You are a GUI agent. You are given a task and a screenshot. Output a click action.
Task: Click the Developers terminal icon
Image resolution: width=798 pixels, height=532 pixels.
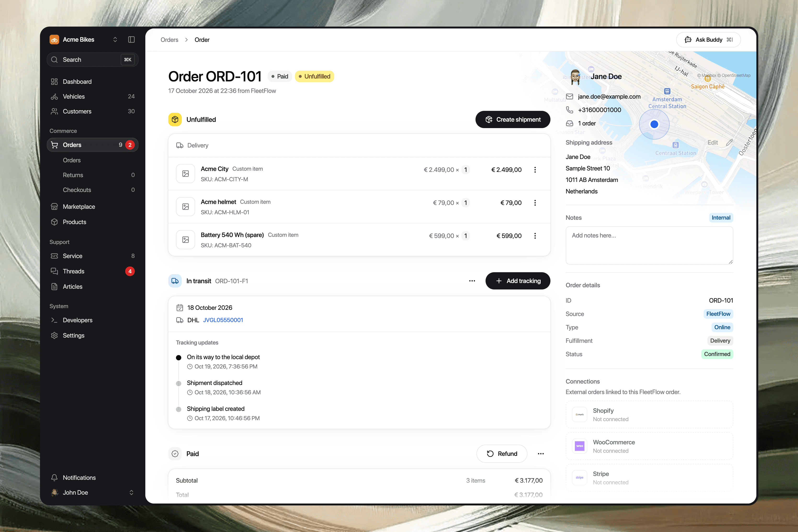pyautogui.click(x=54, y=320)
